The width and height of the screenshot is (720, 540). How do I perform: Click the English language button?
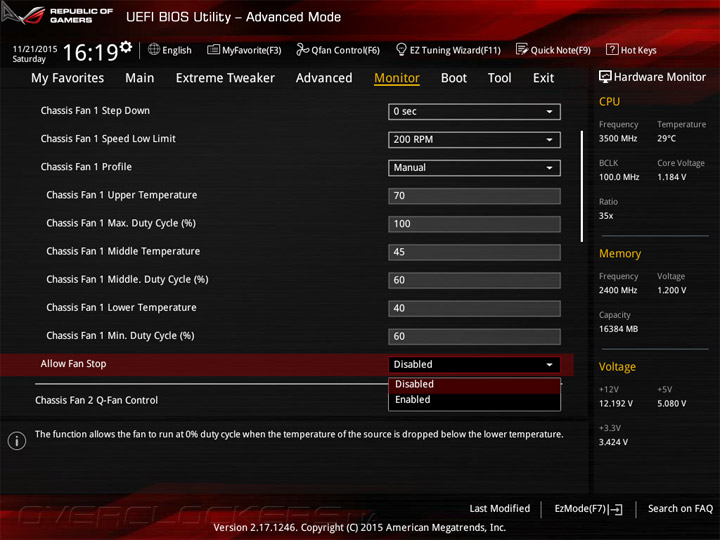click(x=170, y=50)
